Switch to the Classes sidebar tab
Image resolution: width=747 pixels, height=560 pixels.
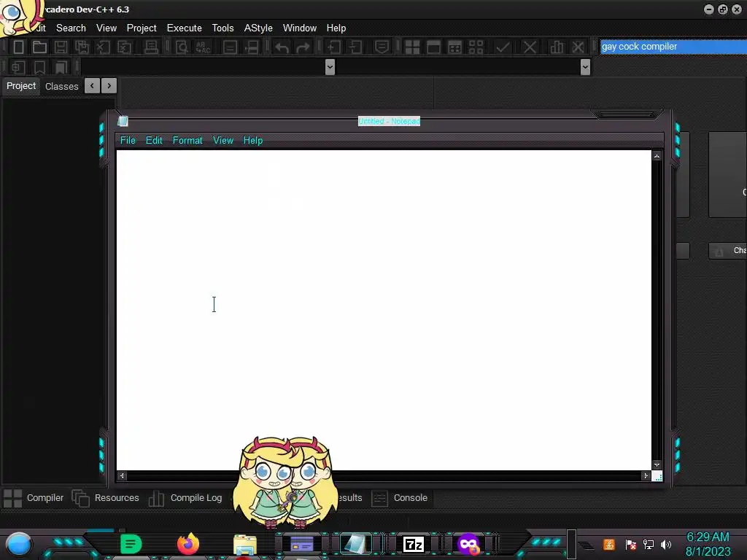click(x=61, y=87)
